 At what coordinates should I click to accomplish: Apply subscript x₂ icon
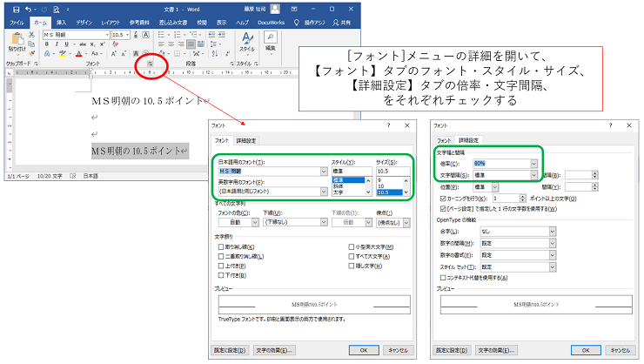pos(93,44)
